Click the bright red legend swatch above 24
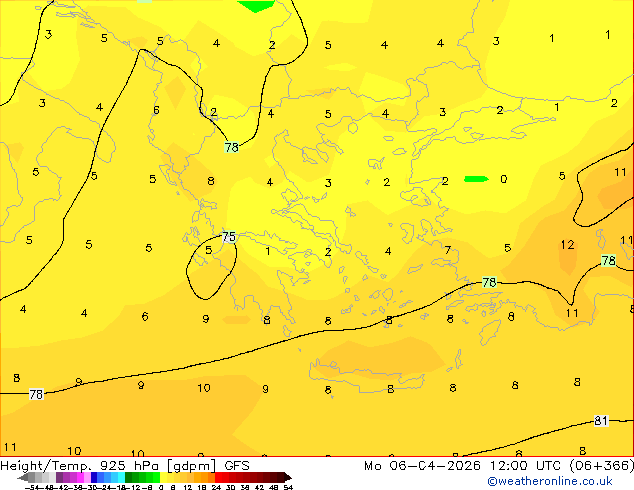This screenshot has height=490, width=634. pyautogui.click(x=218, y=478)
